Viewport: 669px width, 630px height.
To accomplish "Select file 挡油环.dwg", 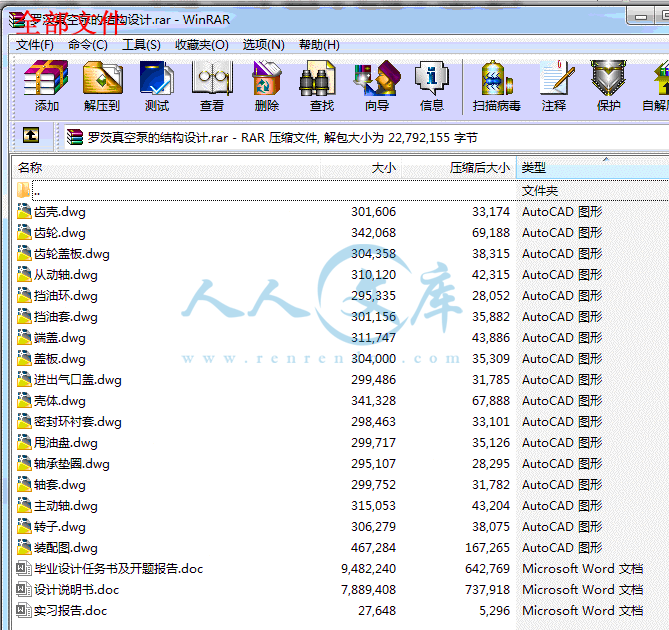I will pos(66,295).
